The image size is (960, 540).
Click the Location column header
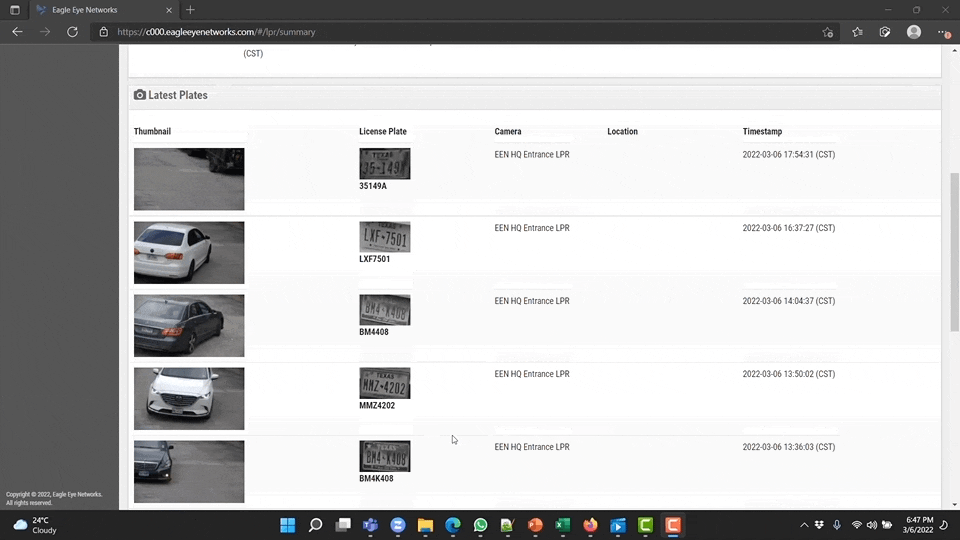pos(623,132)
